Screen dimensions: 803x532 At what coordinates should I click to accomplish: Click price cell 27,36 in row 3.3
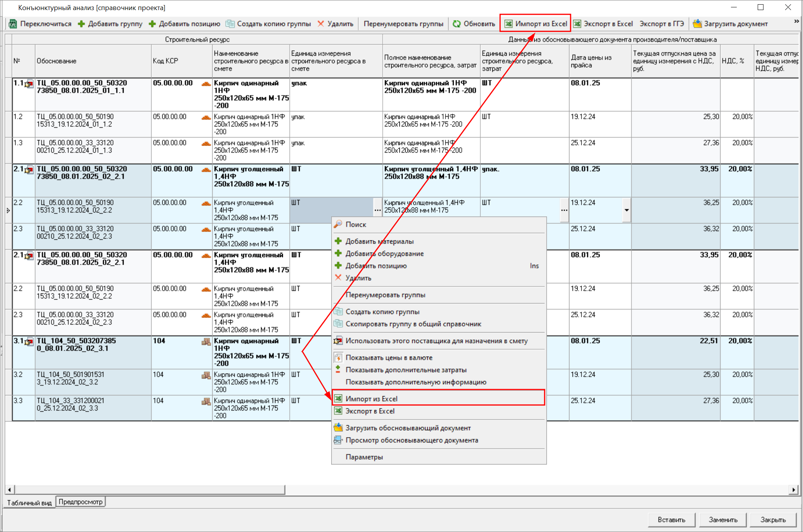coord(676,408)
